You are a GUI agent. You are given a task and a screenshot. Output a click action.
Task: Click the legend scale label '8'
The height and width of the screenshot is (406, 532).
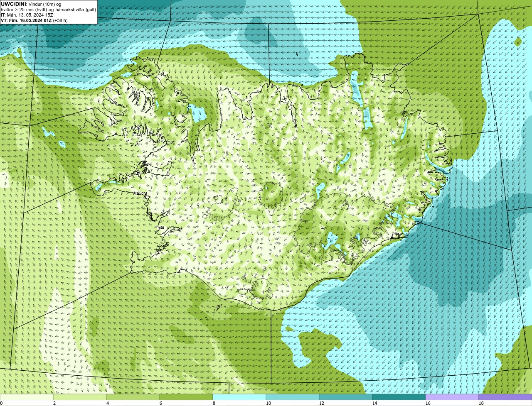pos(214,403)
